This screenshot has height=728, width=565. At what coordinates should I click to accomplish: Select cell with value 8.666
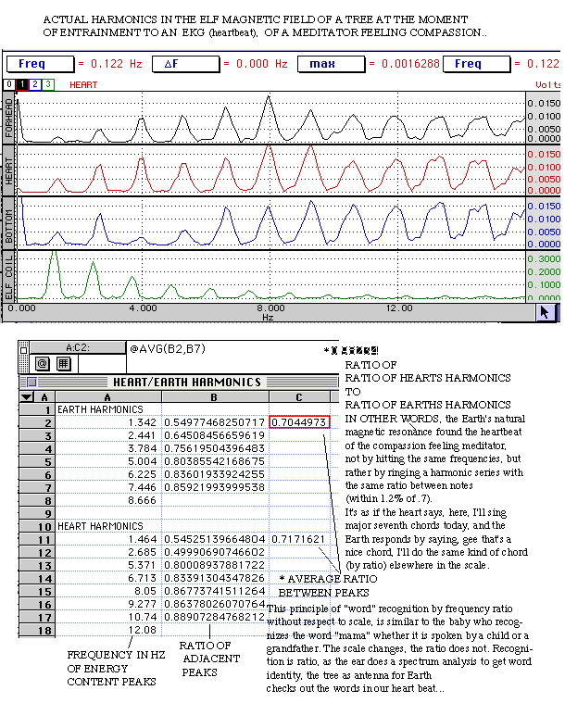pos(108,500)
